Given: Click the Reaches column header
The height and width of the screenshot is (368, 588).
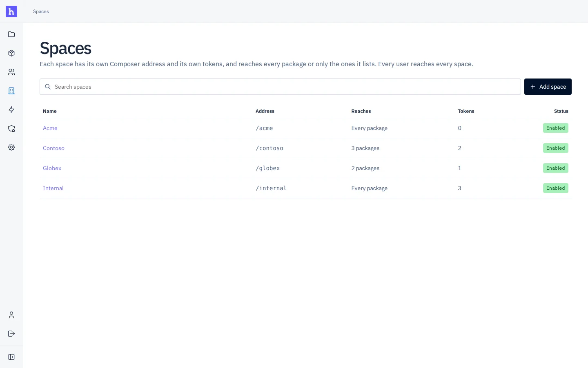Looking at the screenshot, I should pyautogui.click(x=361, y=111).
